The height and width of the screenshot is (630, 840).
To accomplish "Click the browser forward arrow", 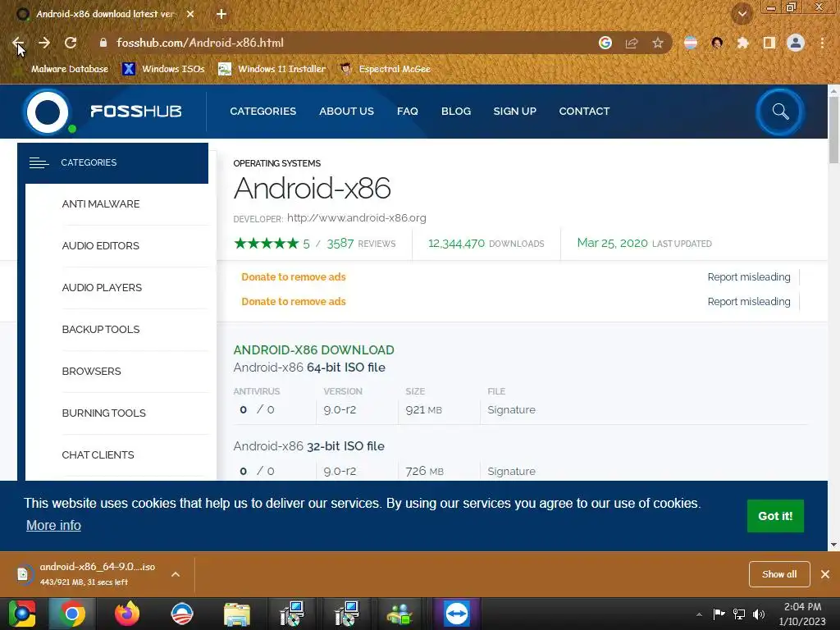I will (44, 43).
